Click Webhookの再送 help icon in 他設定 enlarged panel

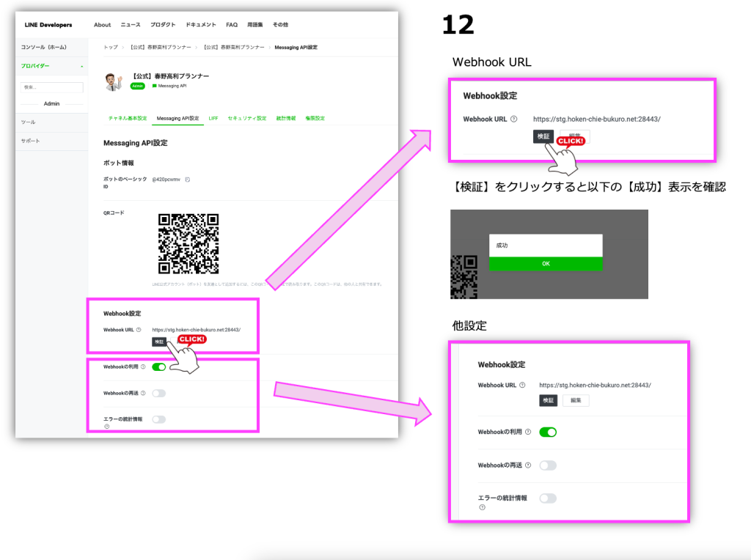528,465
